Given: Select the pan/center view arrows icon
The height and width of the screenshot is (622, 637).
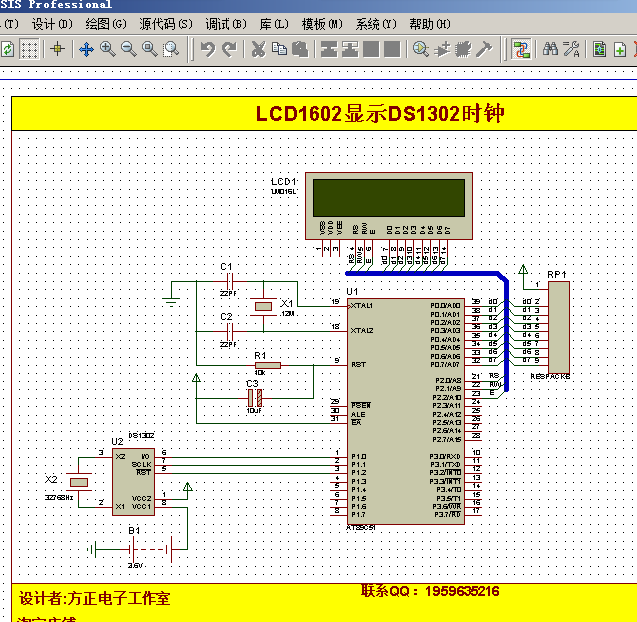Looking at the screenshot, I should (x=87, y=50).
